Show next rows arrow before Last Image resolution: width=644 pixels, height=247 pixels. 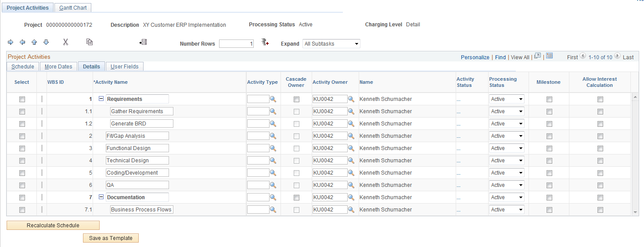(x=617, y=56)
